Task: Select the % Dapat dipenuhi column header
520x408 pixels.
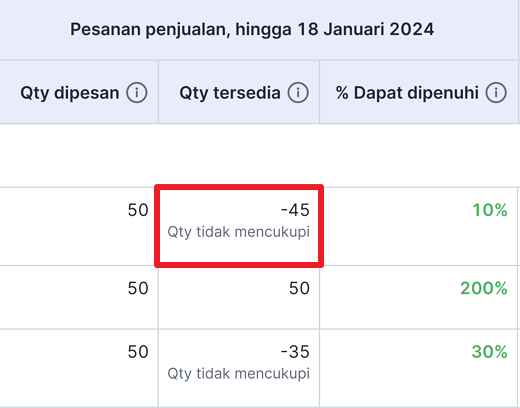Action: [x=419, y=92]
